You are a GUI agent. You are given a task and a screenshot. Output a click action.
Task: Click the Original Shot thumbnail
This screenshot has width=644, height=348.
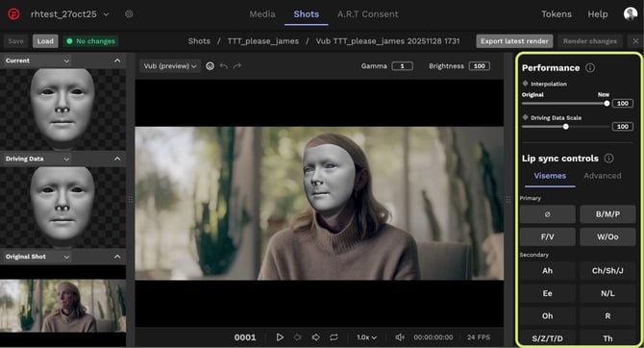click(62, 306)
